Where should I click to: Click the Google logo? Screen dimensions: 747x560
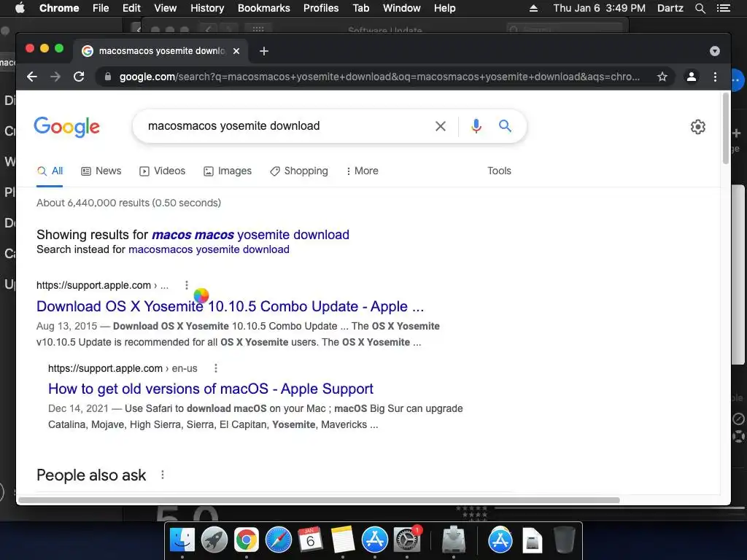click(x=66, y=127)
